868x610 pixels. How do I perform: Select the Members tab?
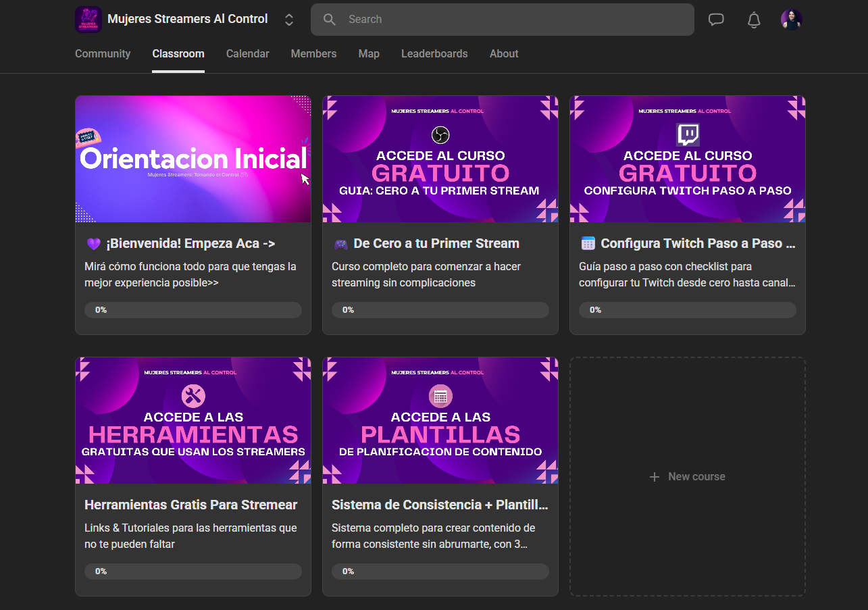[x=313, y=54]
